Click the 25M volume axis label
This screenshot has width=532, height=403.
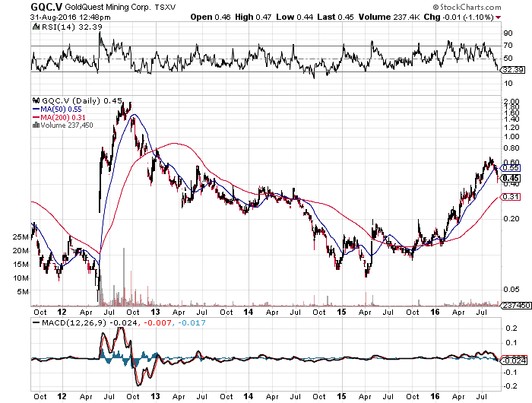coord(21,237)
